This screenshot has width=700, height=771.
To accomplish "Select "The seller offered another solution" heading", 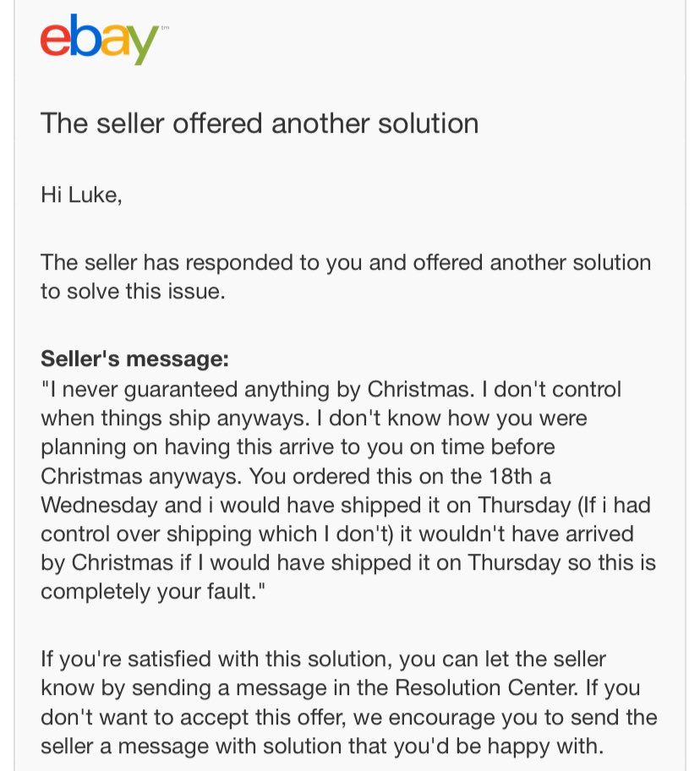I will point(260,123).
